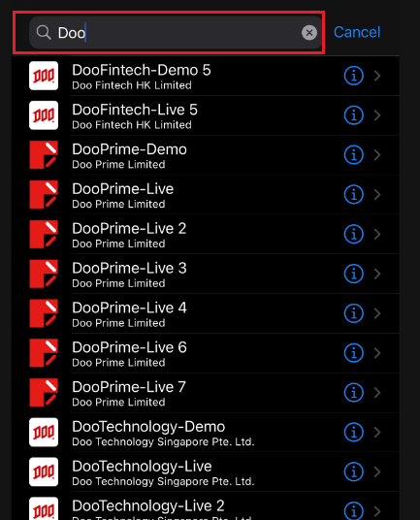The image size is (420, 520).
Task: Click the DooPrime-Live 2 logo icon
Action: [44, 234]
